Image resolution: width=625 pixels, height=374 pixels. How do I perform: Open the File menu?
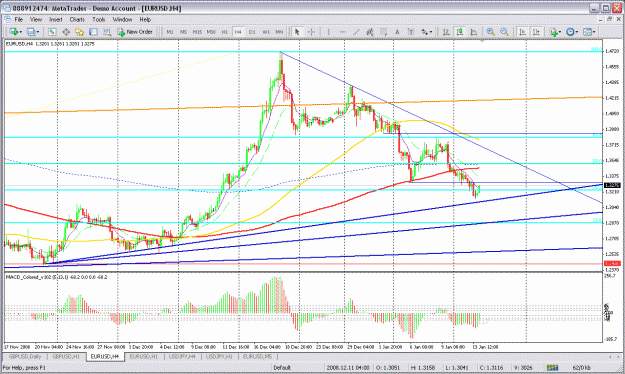19,19
